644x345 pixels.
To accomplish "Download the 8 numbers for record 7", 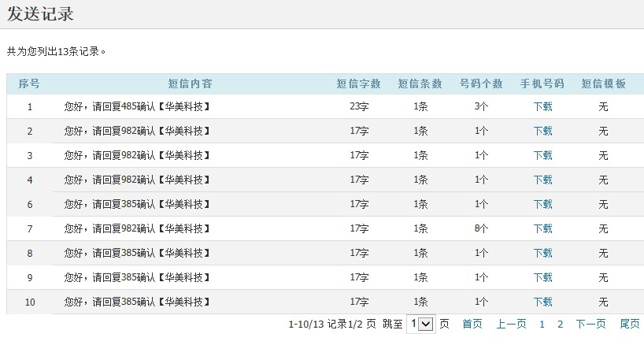I will [x=542, y=229].
